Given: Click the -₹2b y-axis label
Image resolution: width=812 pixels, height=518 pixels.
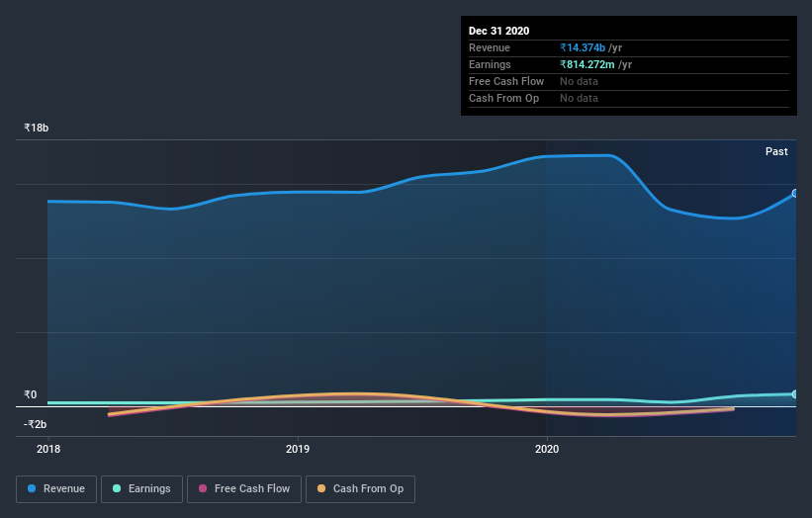Looking at the screenshot, I should point(36,424).
